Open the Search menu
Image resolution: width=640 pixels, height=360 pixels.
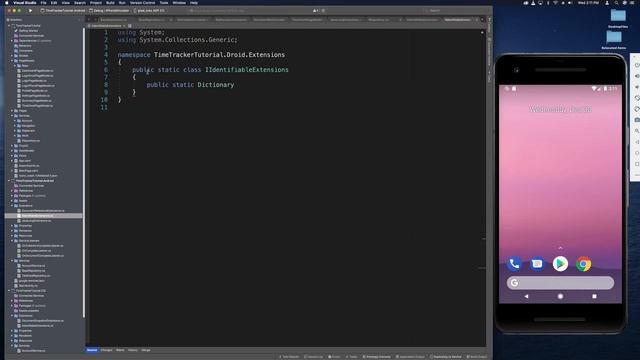[80, 2]
